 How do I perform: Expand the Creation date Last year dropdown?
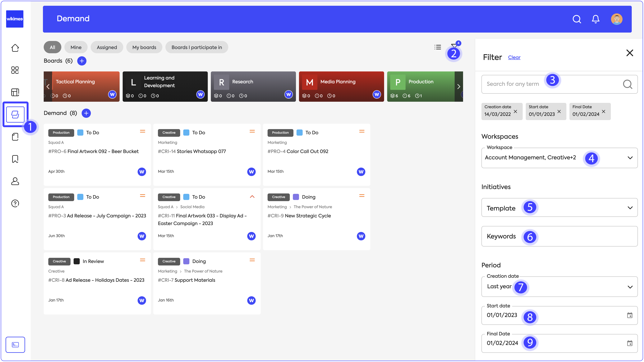(630, 287)
